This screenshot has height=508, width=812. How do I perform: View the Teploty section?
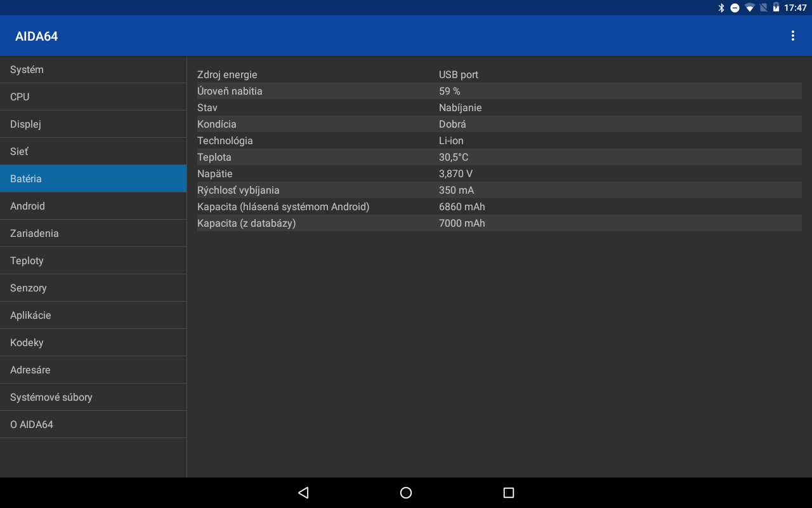click(x=93, y=260)
